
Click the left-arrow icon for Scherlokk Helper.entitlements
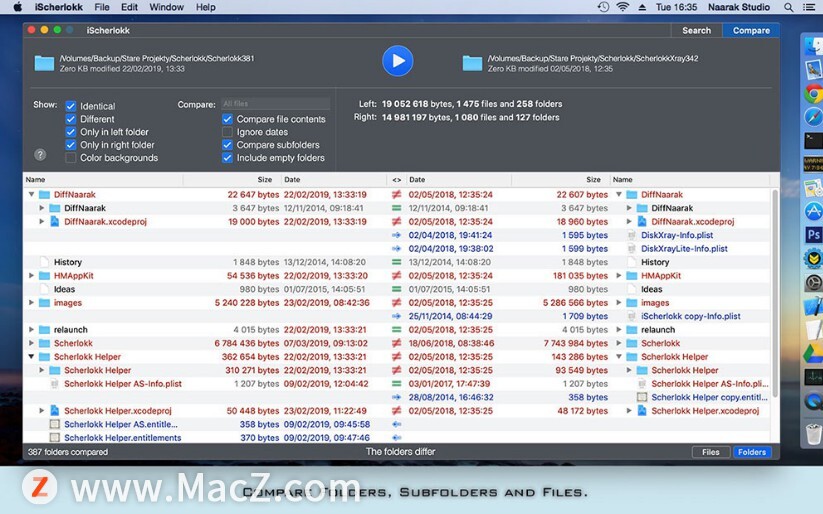pyautogui.click(x=396, y=437)
